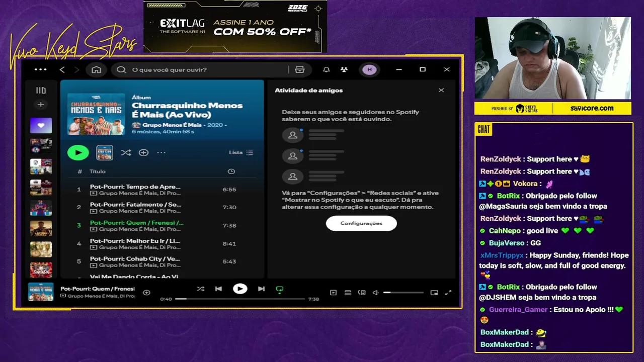Go back with the left arrow
The image size is (644, 362).
click(62, 69)
